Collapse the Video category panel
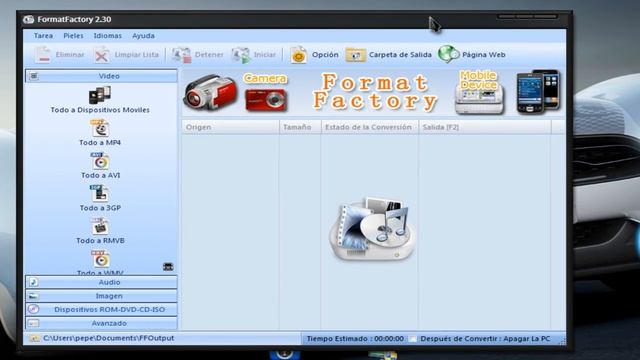The height and width of the screenshot is (360, 640). pos(101,76)
